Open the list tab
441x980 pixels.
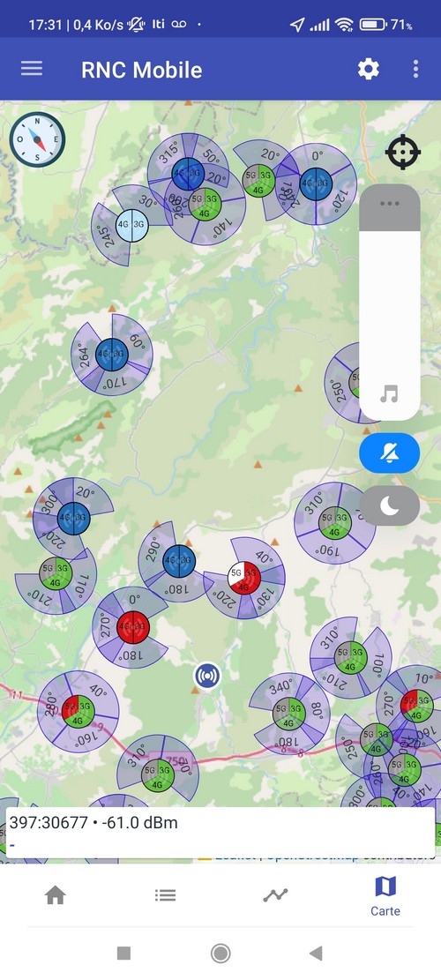click(166, 895)
